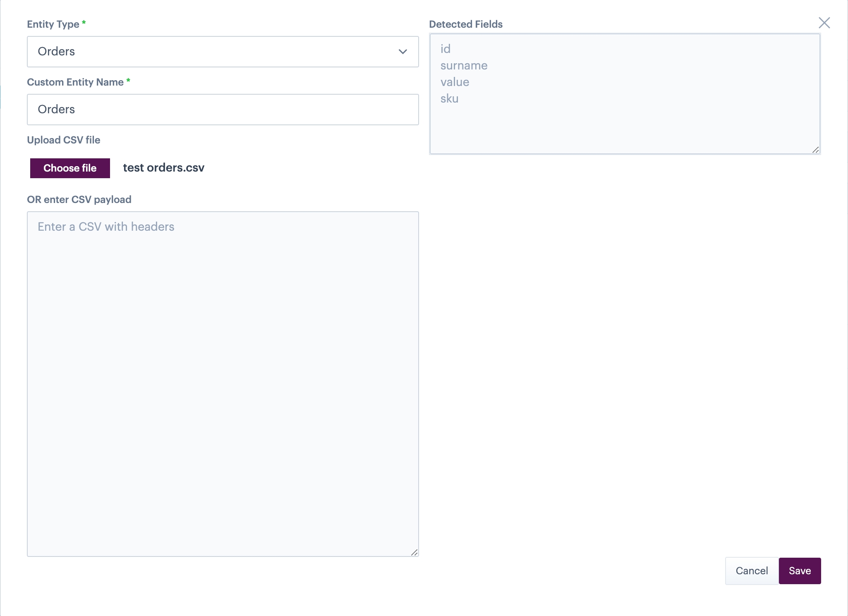Save the entity configuration
Viewport: 848px width, 616px height.
[800, 571]
